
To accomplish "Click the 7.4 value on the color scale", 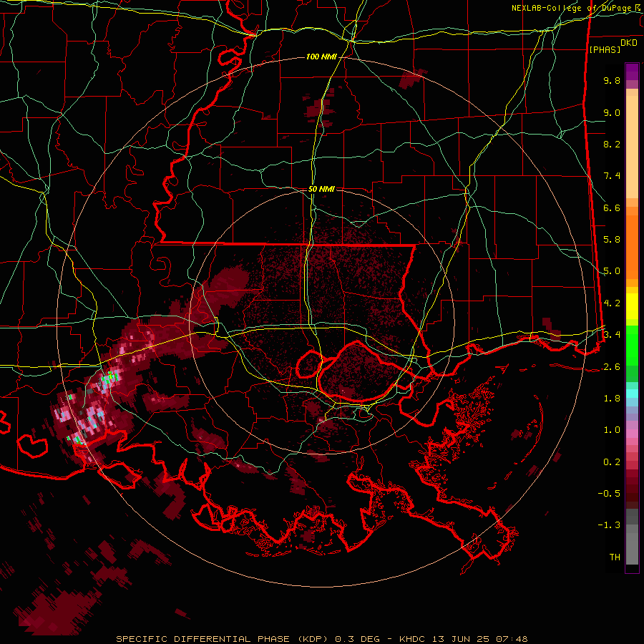I will coord(612,176).
